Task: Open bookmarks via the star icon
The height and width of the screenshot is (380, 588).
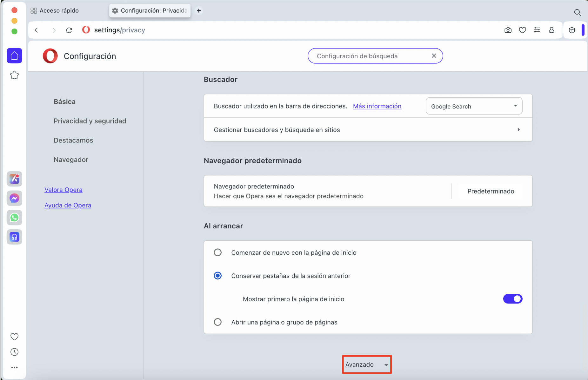Action: (x=14, y=75)
